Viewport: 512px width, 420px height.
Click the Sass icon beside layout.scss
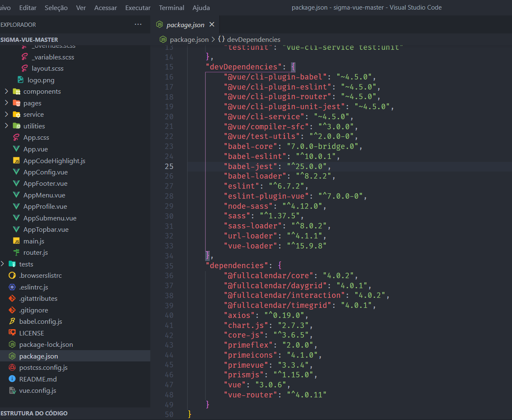(25, 68)
